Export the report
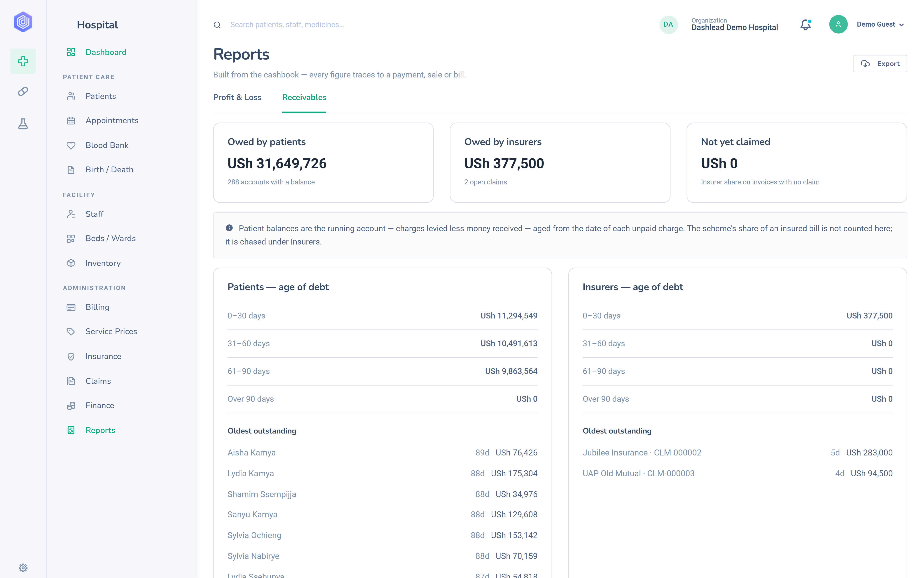Image resolution: width=924 pixels, height=578 pixels. click(x=880, y=63)
